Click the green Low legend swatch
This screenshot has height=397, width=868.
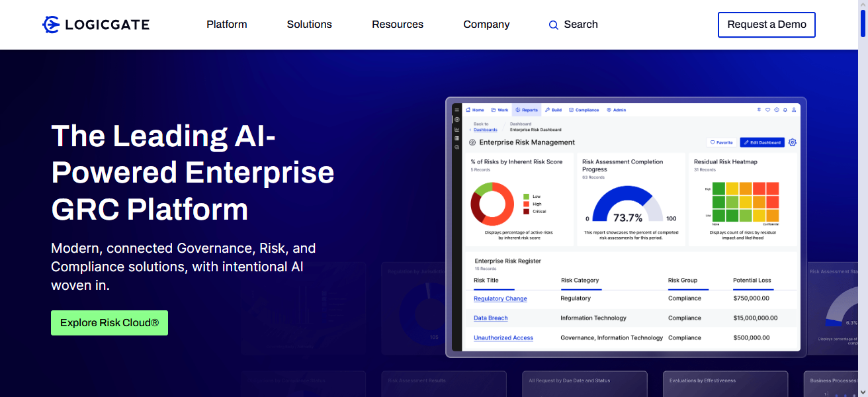click(526, 197)
